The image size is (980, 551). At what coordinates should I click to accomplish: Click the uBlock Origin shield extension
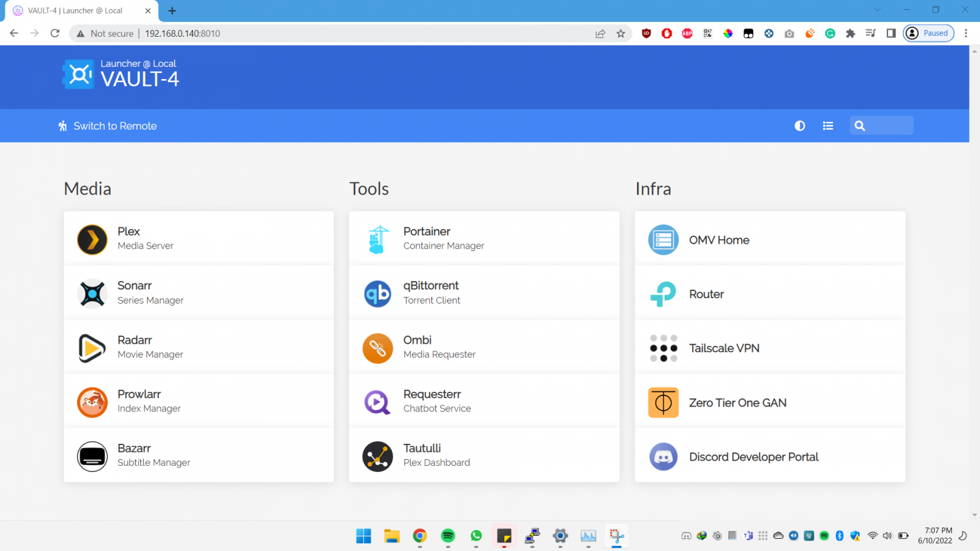pos(646,34)
